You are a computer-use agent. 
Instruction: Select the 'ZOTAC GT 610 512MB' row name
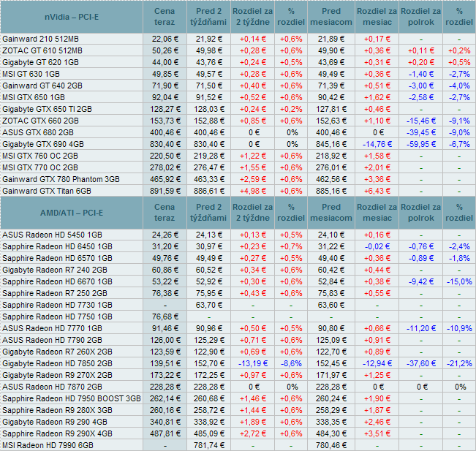(x=42, y=50)
